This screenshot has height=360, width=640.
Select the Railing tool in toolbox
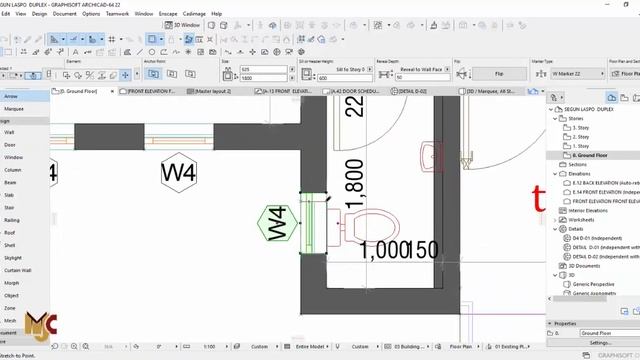[12, 220]
